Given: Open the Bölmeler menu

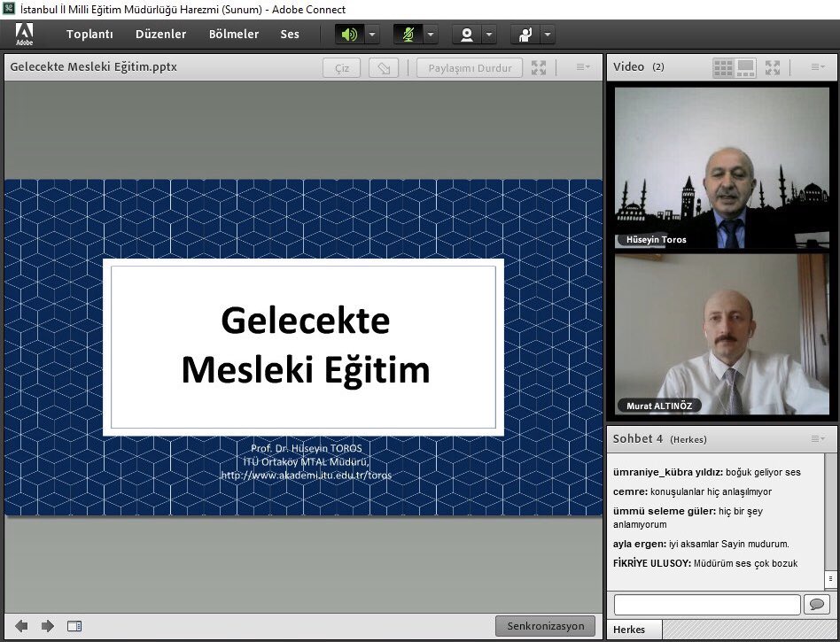Looking at the screenshot, I should (234, 35).
